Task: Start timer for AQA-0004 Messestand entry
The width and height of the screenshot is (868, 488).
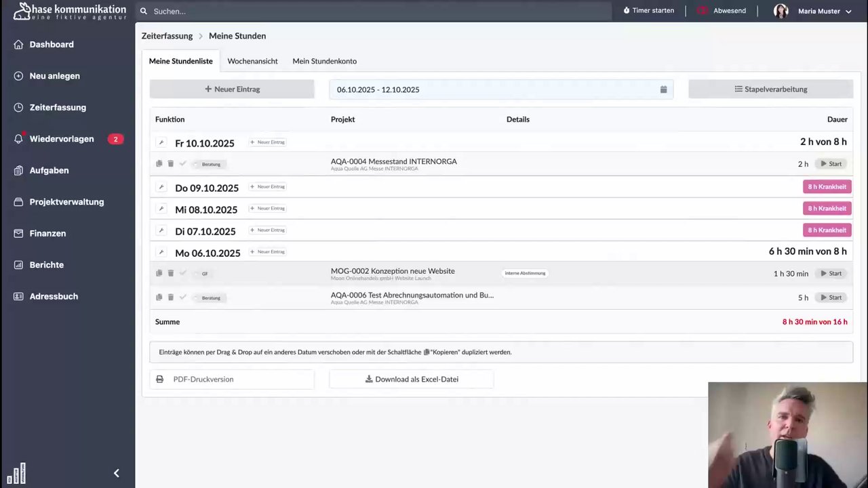Action: tap(831, 164)
